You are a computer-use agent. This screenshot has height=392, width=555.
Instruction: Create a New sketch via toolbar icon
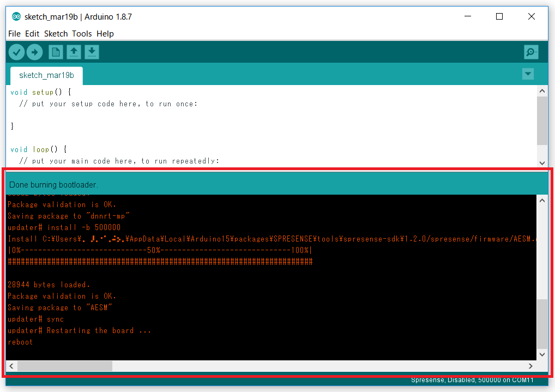pos(56,52)
